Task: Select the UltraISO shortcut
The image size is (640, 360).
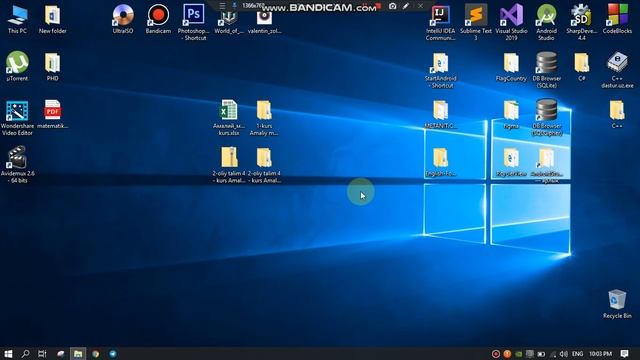Action: 123,19
